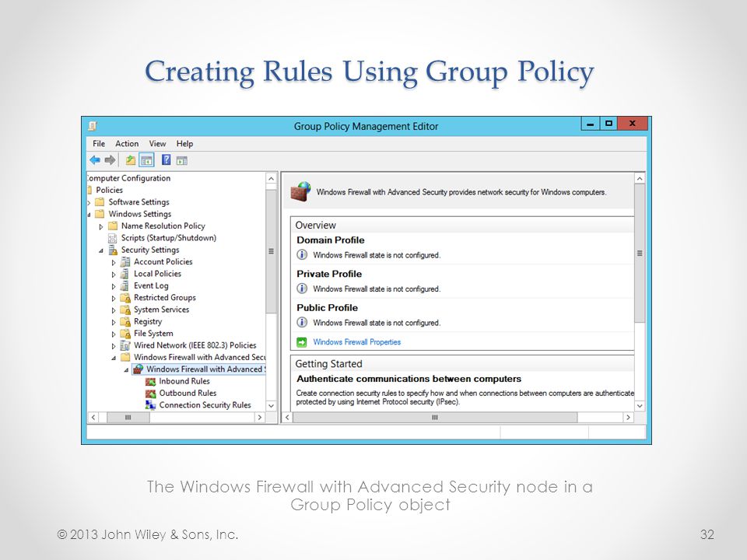Select the Registry icon in the tree
The height and width of the screenshot is (560, 747).
click(x=125, y=321)
